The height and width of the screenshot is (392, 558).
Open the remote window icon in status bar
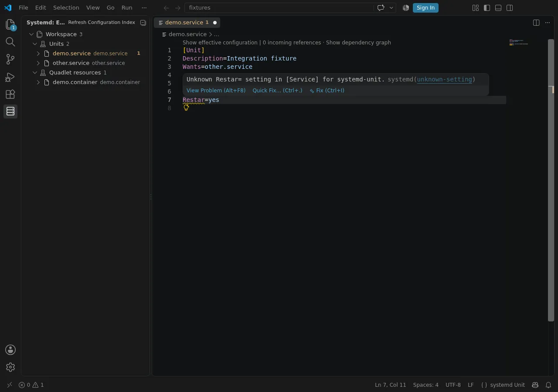tap(10, 385)
